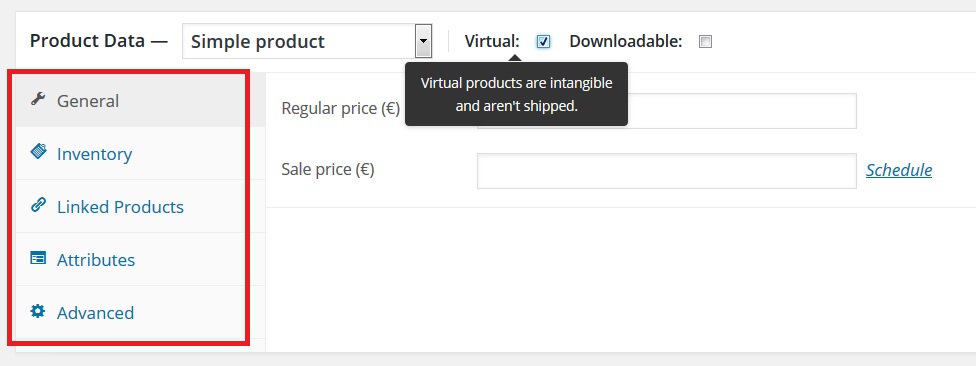Select the Advanced tab
This screenshot has width=976, height=366.
tap(95, 312)
